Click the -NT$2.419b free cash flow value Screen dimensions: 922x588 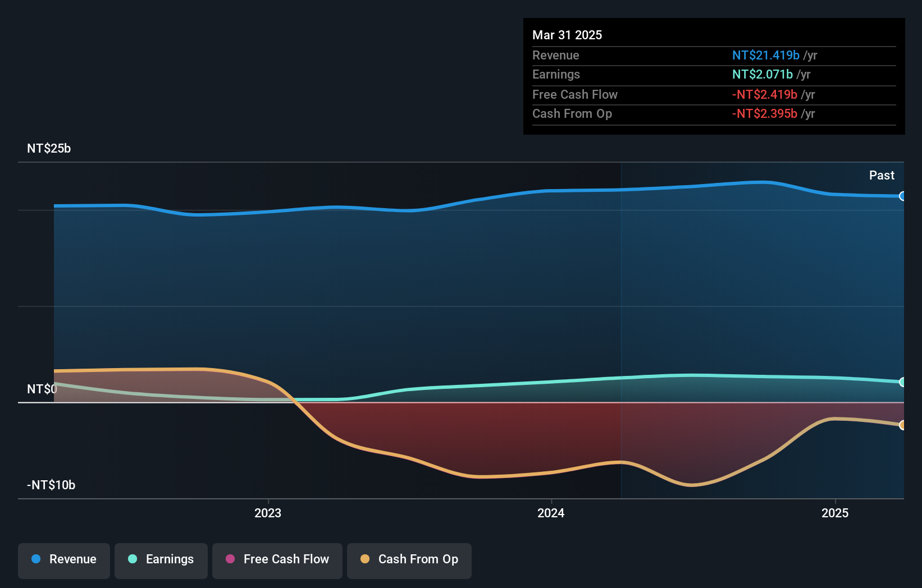tap(765, 94)
